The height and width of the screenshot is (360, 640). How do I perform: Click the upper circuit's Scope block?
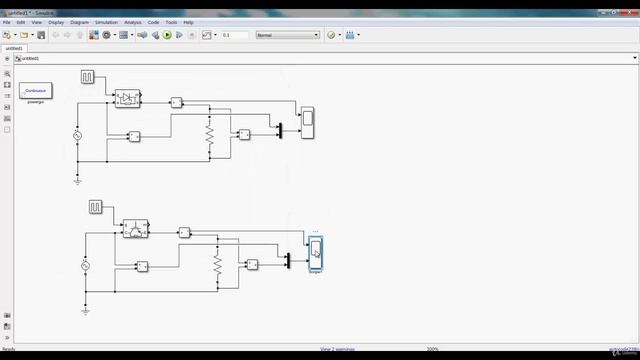(307, 123)
